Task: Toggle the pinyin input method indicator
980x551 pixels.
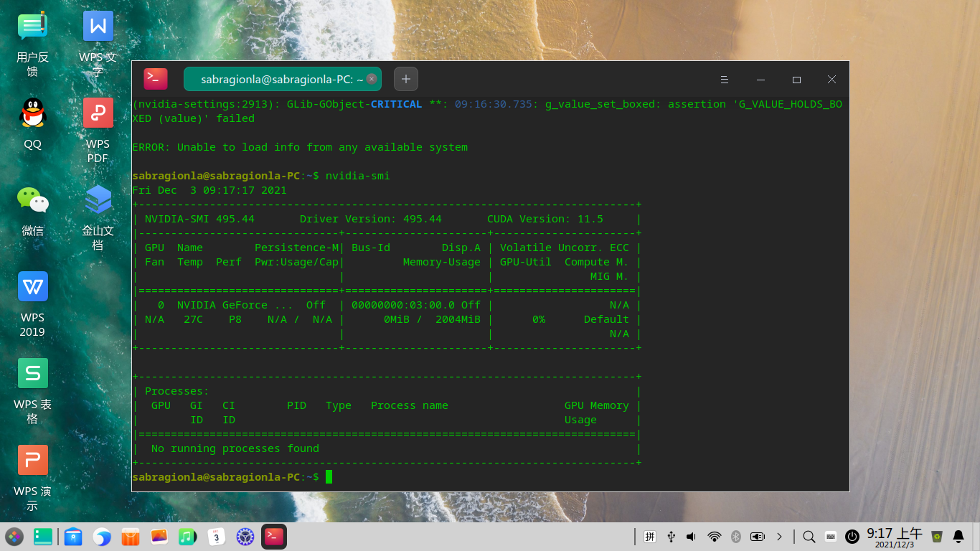Action: [x=650, y=537]
